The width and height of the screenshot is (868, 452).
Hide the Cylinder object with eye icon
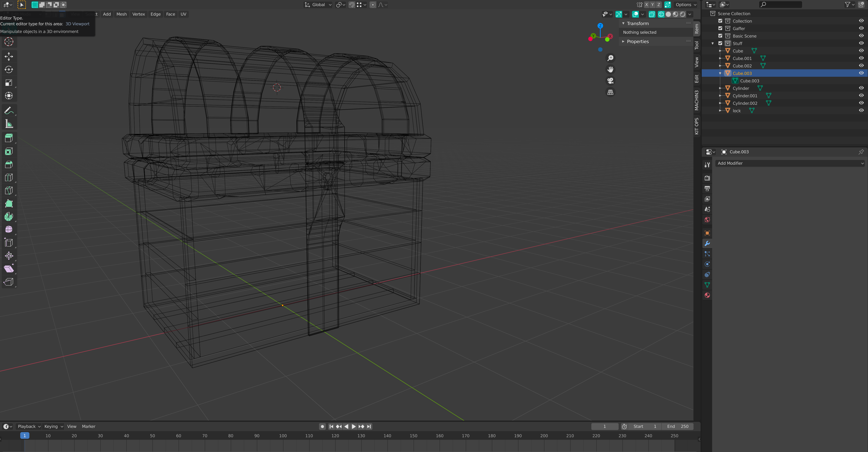(861, 88)
